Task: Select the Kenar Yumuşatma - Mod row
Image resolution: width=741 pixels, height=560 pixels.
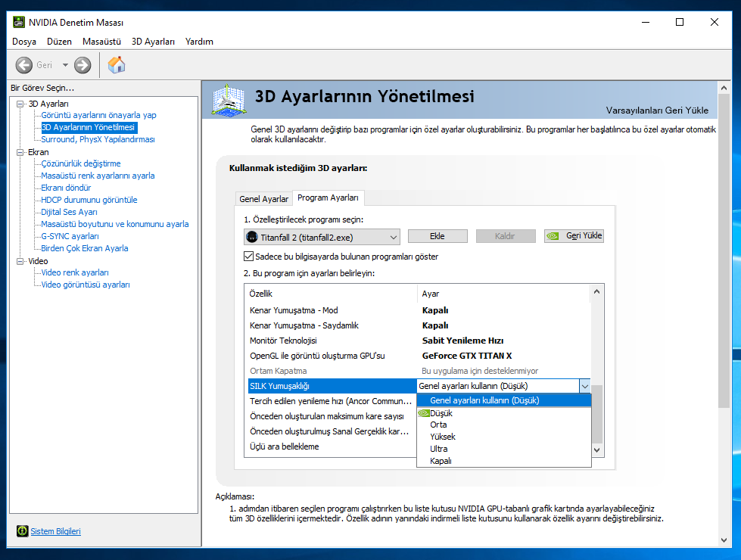Action: tap(418, 310)
